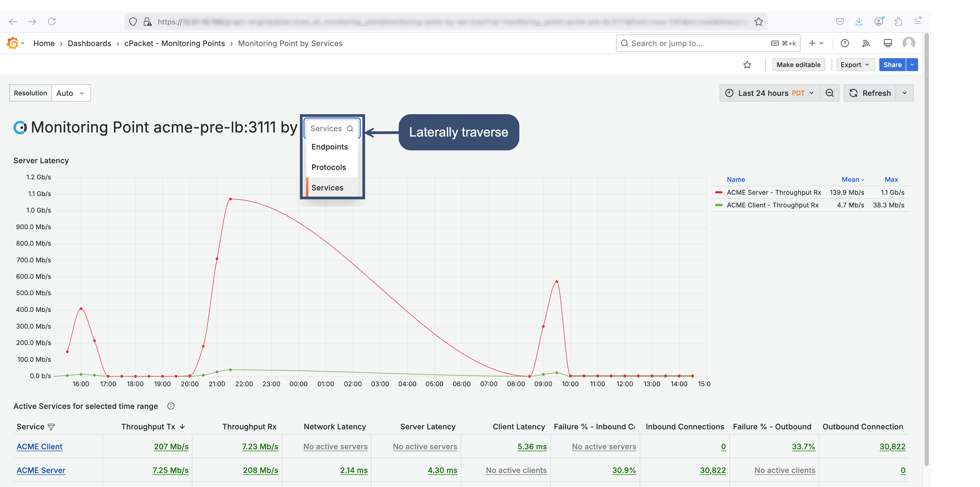Image resolution: width=980 pixels, height=487 pixels.
Task: Open the Add new plus menu
Action: [x=816, y=43]
